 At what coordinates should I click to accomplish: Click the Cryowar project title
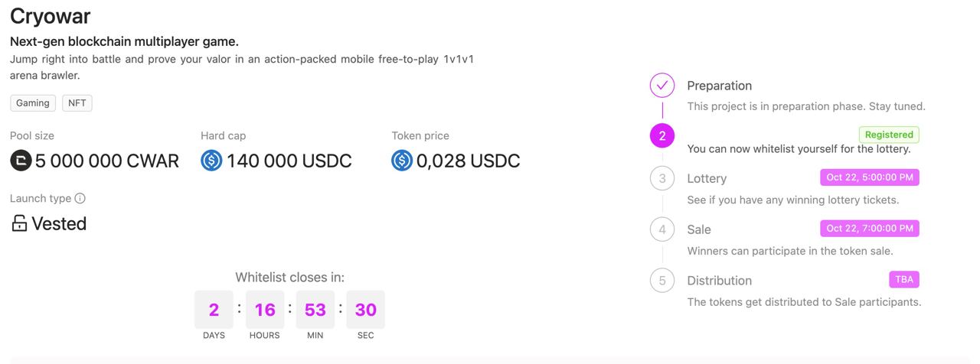coord(50,15)
